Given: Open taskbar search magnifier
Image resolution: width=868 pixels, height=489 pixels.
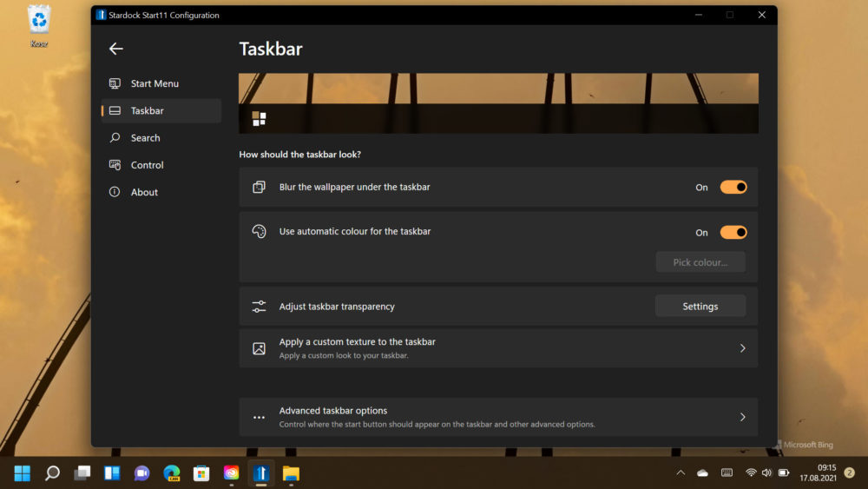Looking at the screenshot, I should pyautogui.click(x=52, y=473).
